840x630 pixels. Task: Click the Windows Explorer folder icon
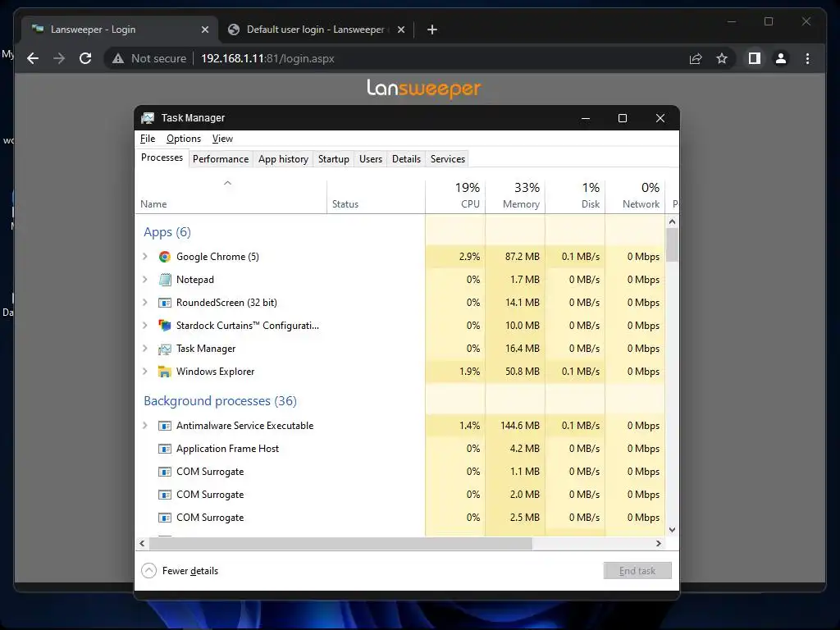pos(164,372)
